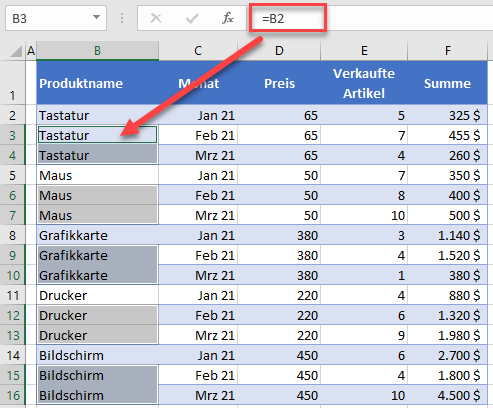Screen dimensions: 493x408
Task: Click the Summe header cell
Action: 448,83
